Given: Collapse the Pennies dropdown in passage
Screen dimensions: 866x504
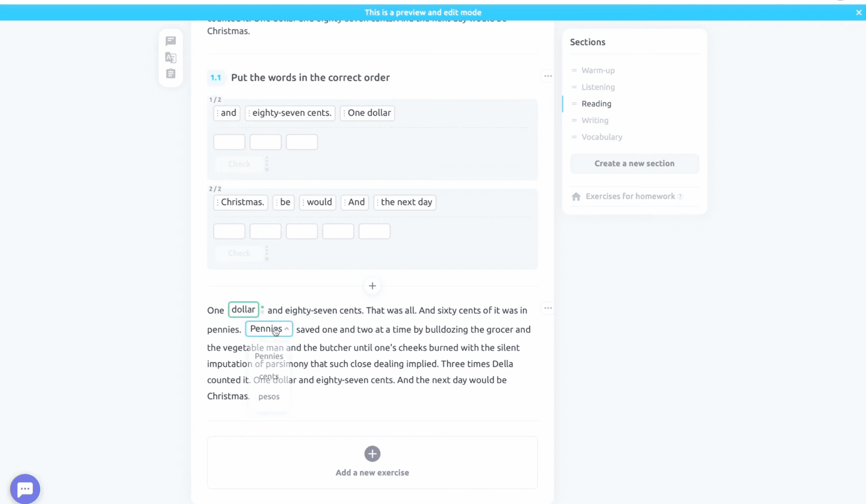Looking at the screenshot, I should [287, 329].
